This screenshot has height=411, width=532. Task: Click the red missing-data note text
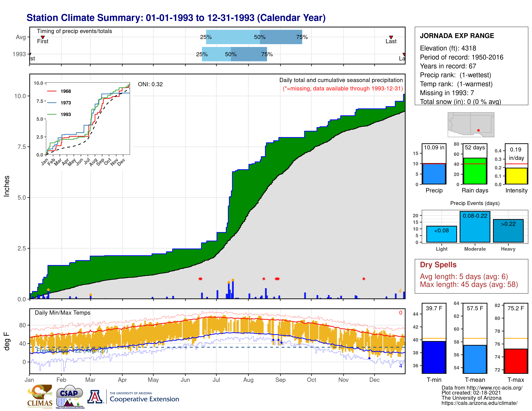pos(343,88)
